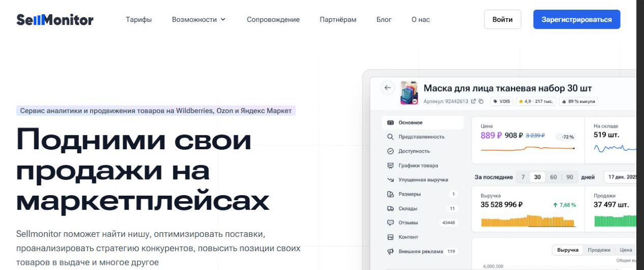Open the Внешняя реклама sidebar item
Viewport: 644px width, 270px height.
tap(423, 251)
